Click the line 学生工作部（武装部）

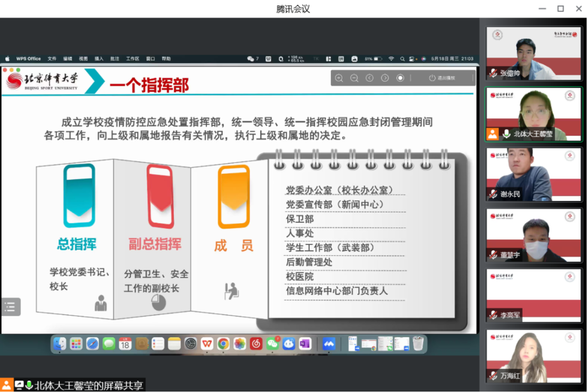pos(330,248)
